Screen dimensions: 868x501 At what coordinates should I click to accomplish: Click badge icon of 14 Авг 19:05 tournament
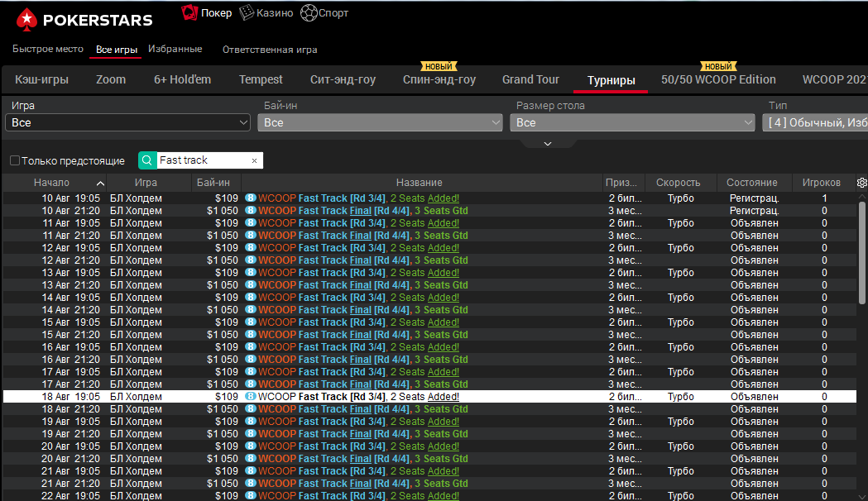pos(250,298)
